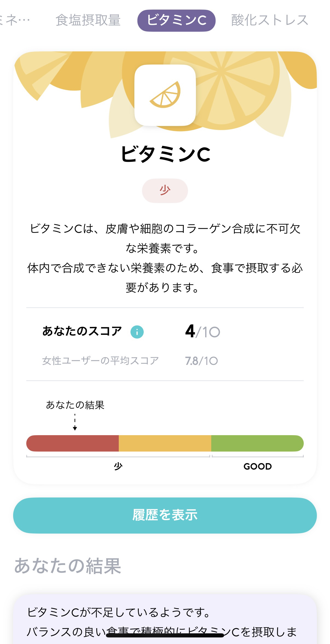Tap the lemon slice app icon
Screen dimensions: 330x644
[165, 95]
